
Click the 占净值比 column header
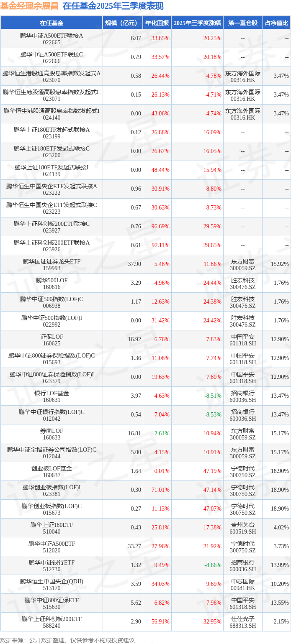coord(276,23)
